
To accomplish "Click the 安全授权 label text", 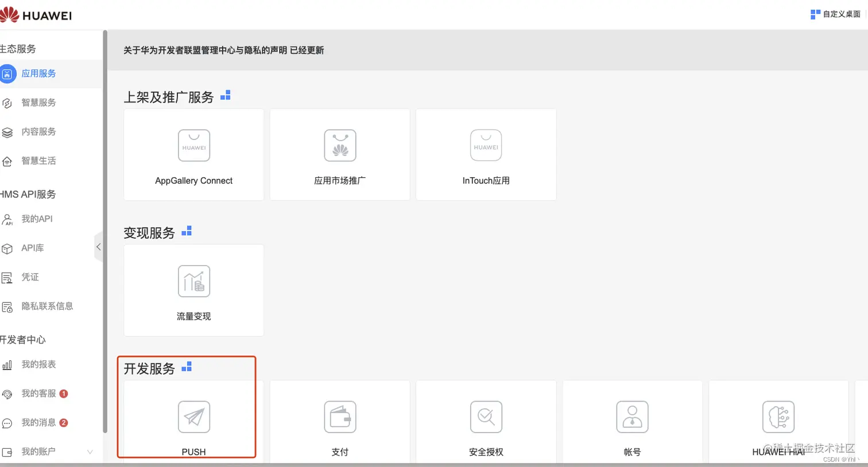I will tap(486, 452).
